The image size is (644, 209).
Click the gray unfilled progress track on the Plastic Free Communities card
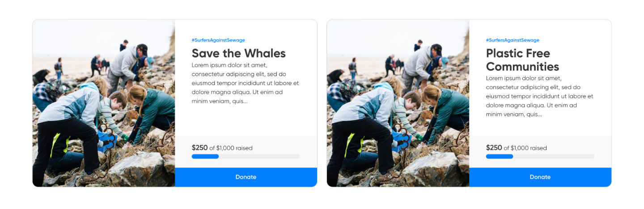[x=554, y=156]
